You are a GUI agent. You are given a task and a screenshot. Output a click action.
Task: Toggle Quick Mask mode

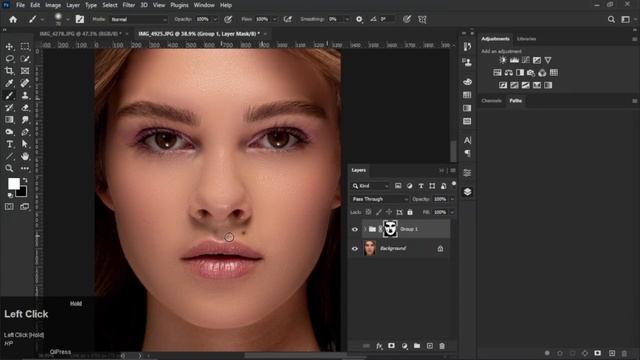[9, 207]
